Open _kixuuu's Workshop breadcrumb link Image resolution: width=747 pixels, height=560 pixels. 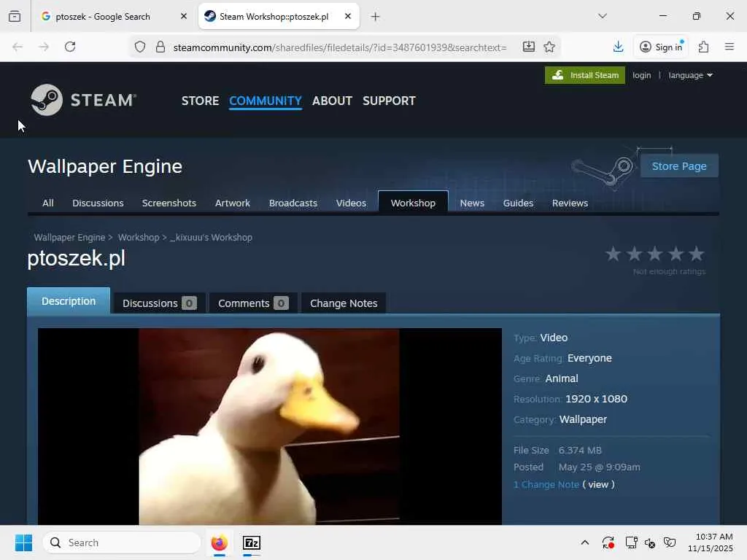click(x=211, y=237)
